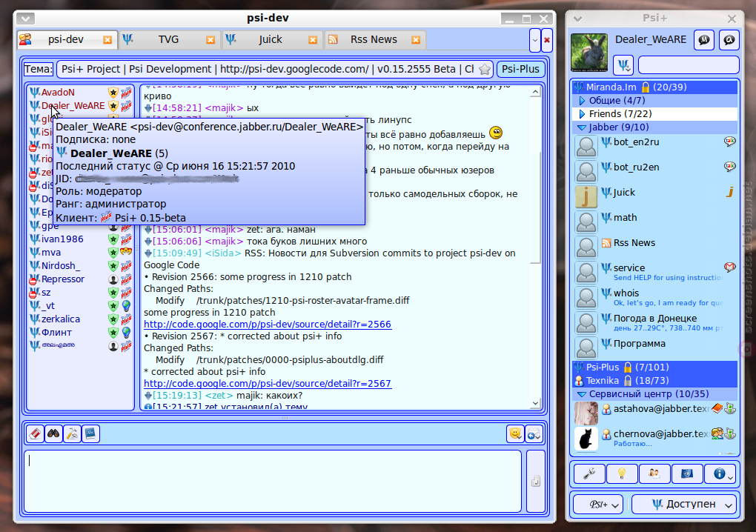Select Juick contact in roster
The height and width of the screenshot is (532, 756).
pyautogui.click(x=654, y=197)
